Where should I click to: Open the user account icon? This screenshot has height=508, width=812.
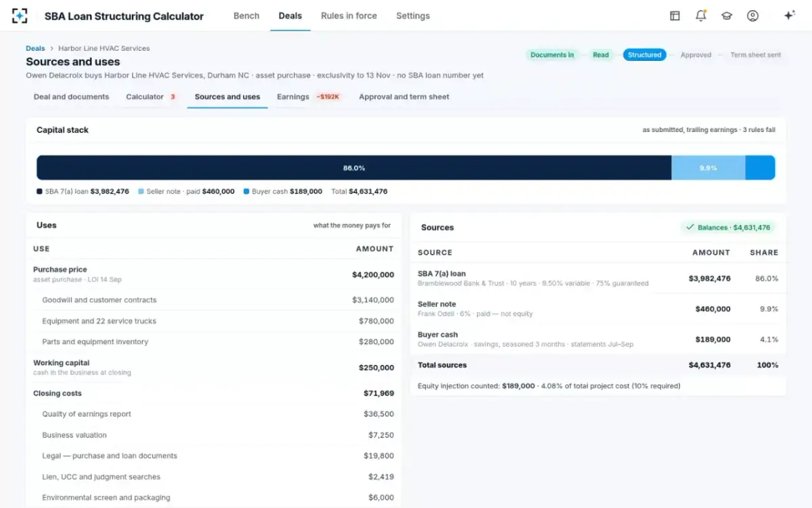pos(752,16)
